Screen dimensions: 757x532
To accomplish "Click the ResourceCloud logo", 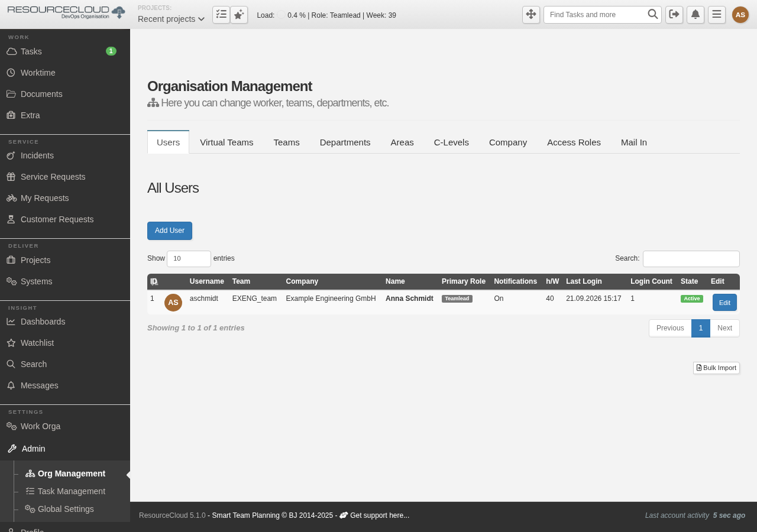I will (x=66, y=12).
